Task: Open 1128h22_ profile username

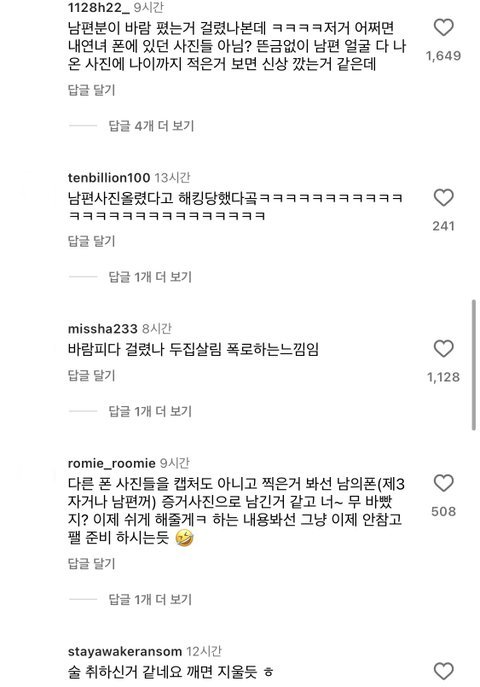Action: (99, 7)
